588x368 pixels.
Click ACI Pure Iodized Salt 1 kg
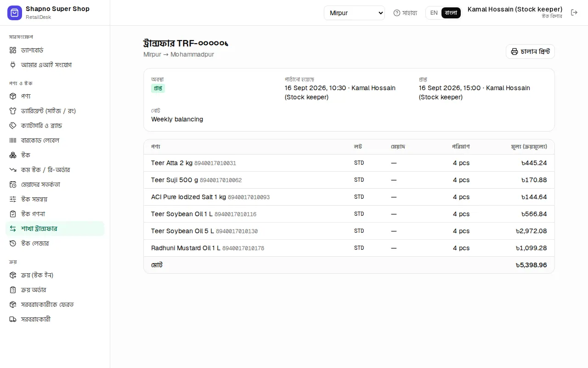pos(188,197)
